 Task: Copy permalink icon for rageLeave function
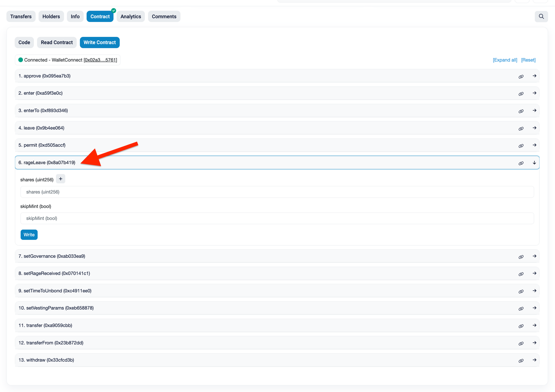[x=521, y=163]
